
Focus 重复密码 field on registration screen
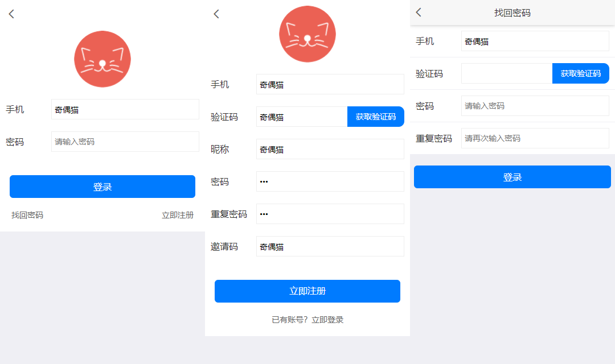click(x=330, y=214)
